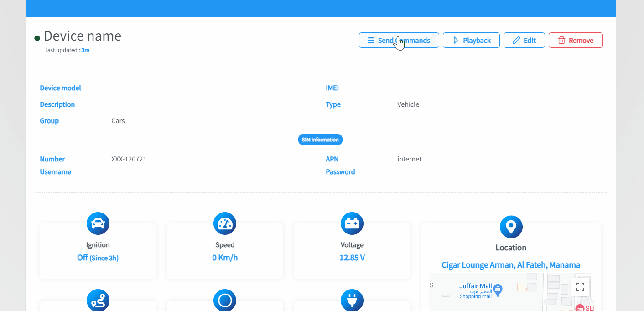Click the power plug icon
644x311 pixels.
coord(352,300)
